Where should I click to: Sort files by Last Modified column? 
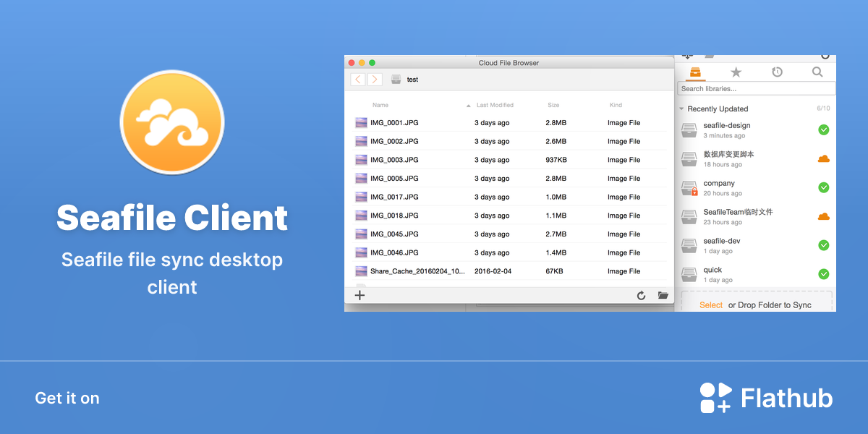pyautogui.click(x=495, y=105)
